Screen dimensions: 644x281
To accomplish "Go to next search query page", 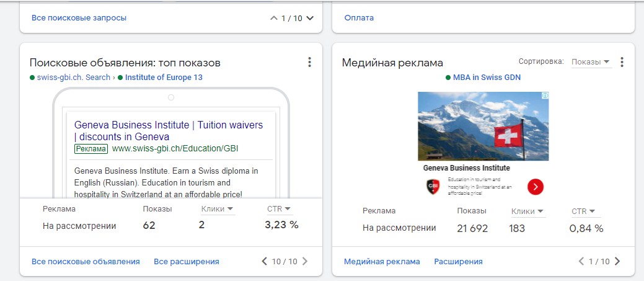I will click(x=310, y=18).
